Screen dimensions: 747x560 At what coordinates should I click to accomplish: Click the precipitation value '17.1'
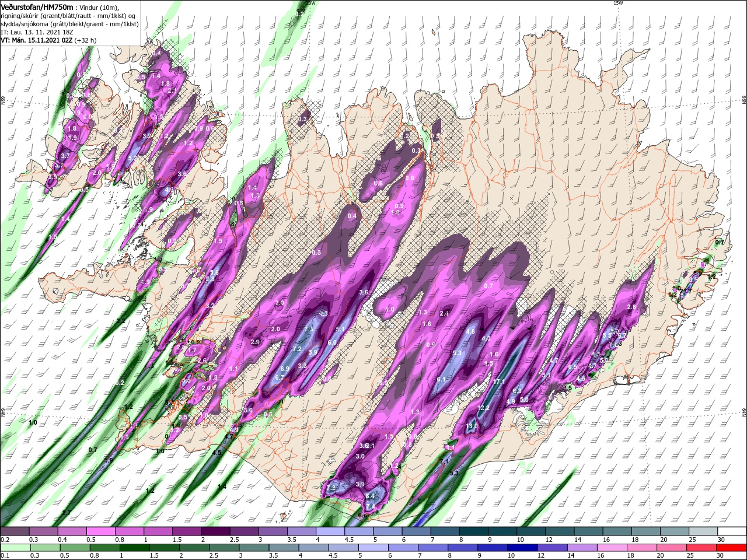[x=499, y=382]
